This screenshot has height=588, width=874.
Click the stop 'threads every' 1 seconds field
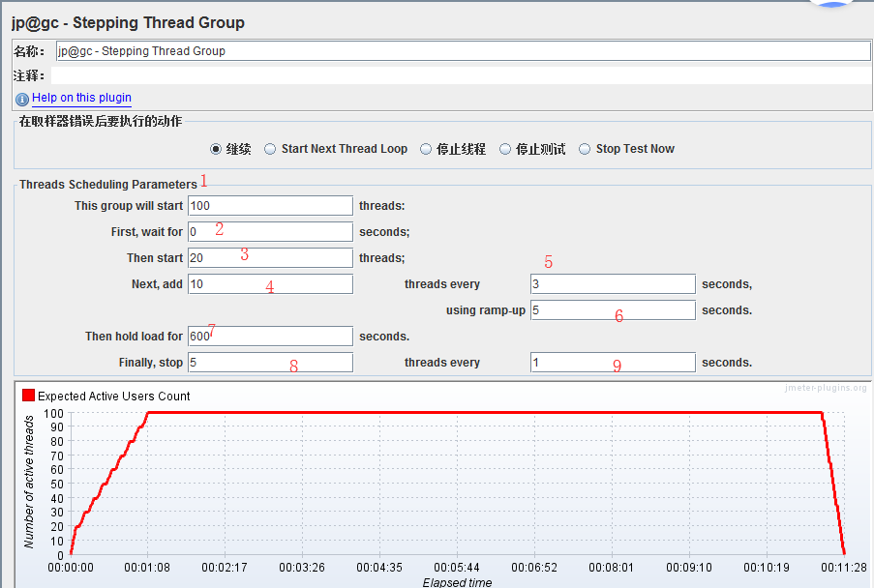click(613, 363)
